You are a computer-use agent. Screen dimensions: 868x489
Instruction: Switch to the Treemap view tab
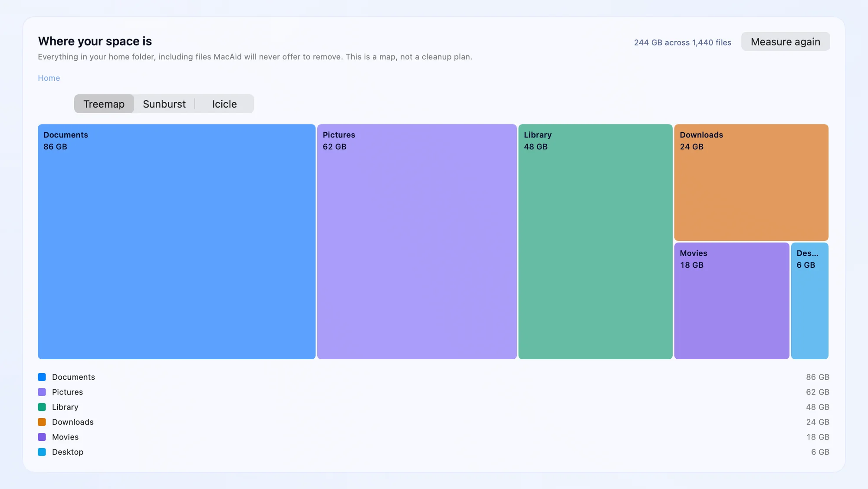(x=104, y=104)
